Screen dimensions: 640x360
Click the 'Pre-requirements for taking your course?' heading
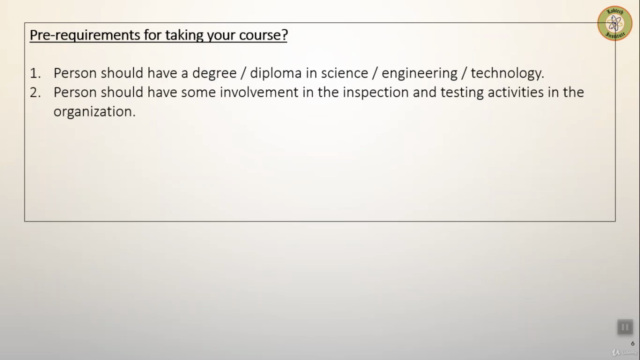(158, 35)
